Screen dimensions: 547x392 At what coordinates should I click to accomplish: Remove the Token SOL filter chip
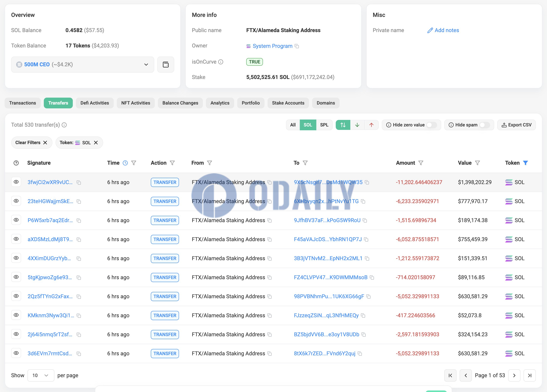(96, 143)
